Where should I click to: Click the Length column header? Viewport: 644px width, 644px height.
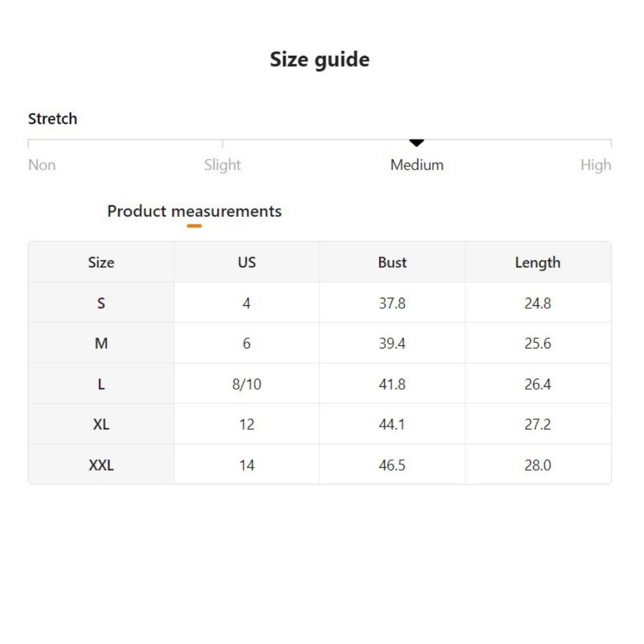pyautogui.click(x=538, y=262)
